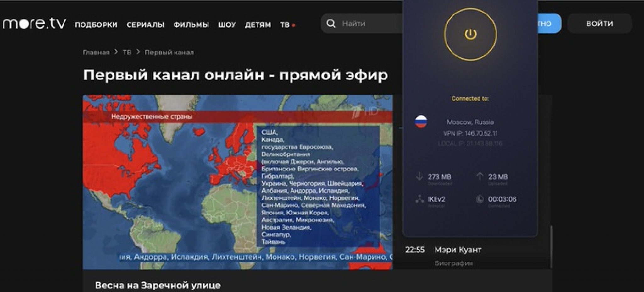This screenshot has height=292, width=644.
Task: Click the Russia flag icon
Action: (421, 122)
